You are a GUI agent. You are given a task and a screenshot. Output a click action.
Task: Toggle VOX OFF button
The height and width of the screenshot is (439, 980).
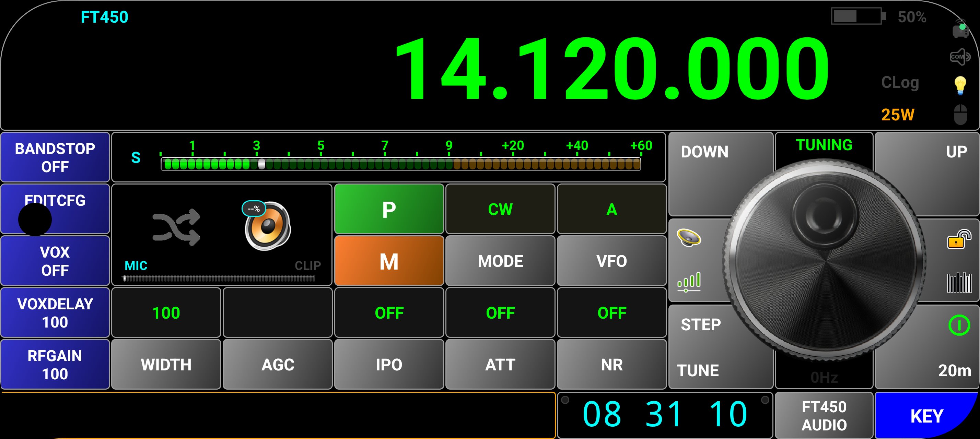point(55,261)
